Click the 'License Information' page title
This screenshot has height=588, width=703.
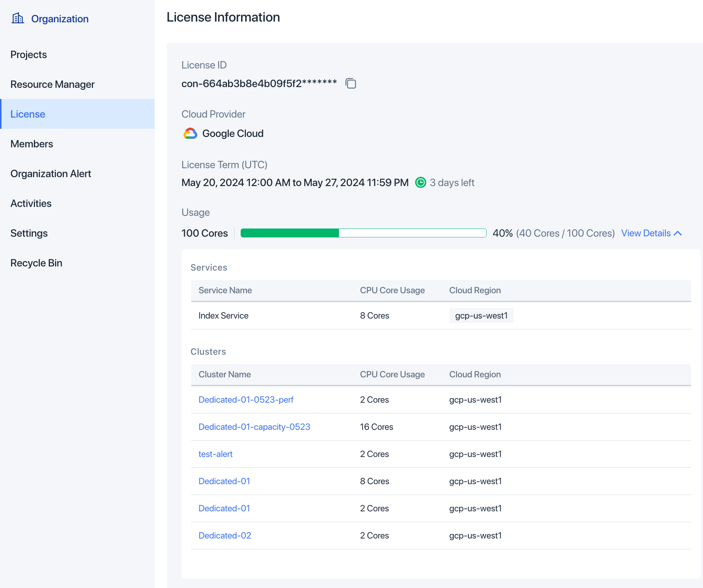click(223, 17)
